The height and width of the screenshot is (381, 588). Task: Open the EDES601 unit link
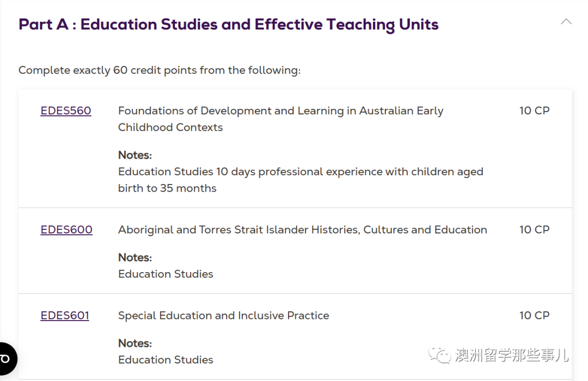65,315
